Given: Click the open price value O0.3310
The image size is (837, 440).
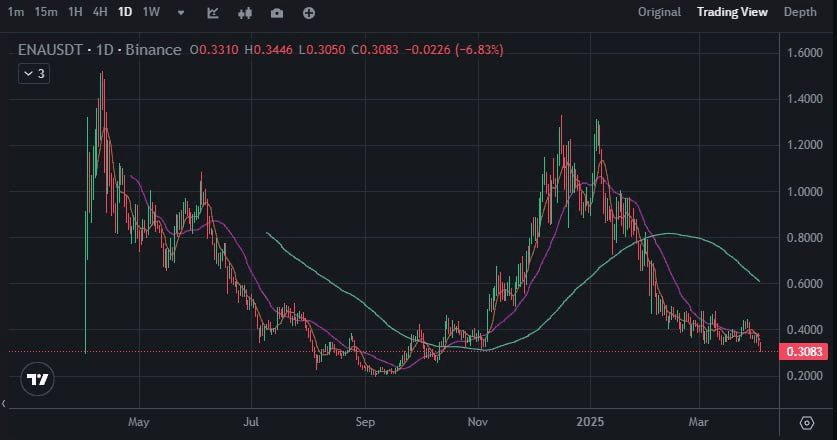Looking at the screenshot, I should click(x=214, y=50).
